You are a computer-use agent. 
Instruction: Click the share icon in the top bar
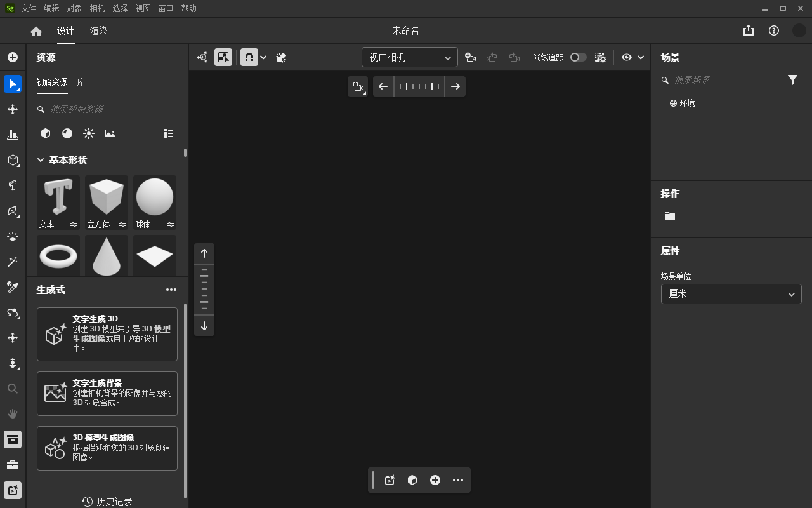(748, 30)
